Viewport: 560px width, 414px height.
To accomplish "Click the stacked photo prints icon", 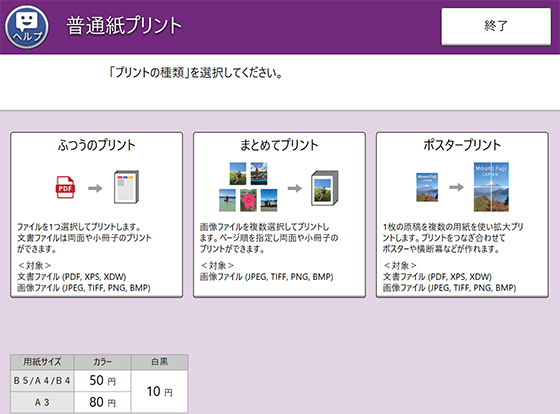I will [325, 188].
